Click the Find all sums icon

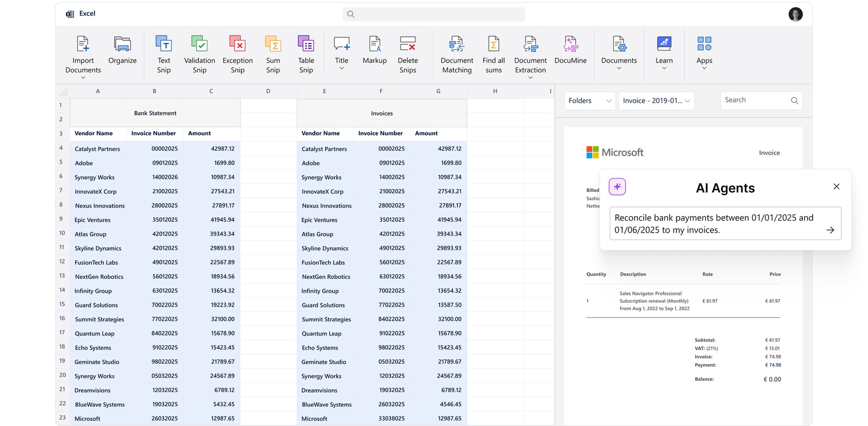click(493, 44)
